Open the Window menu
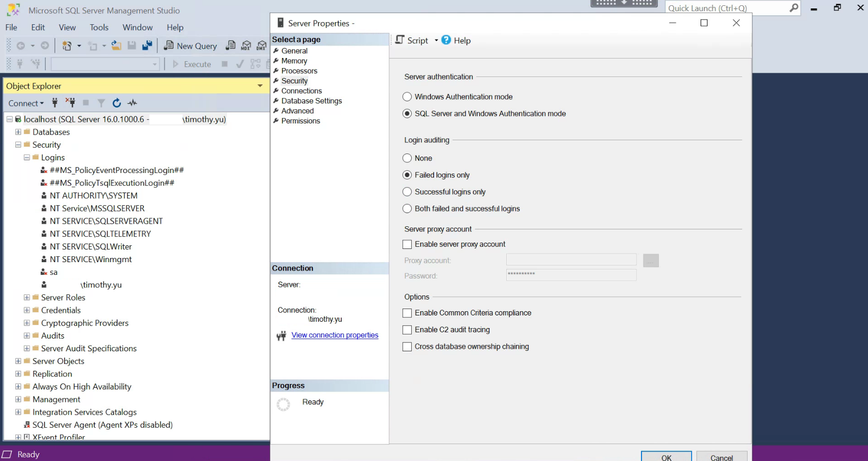868x461 pixels. coord(137,27)
